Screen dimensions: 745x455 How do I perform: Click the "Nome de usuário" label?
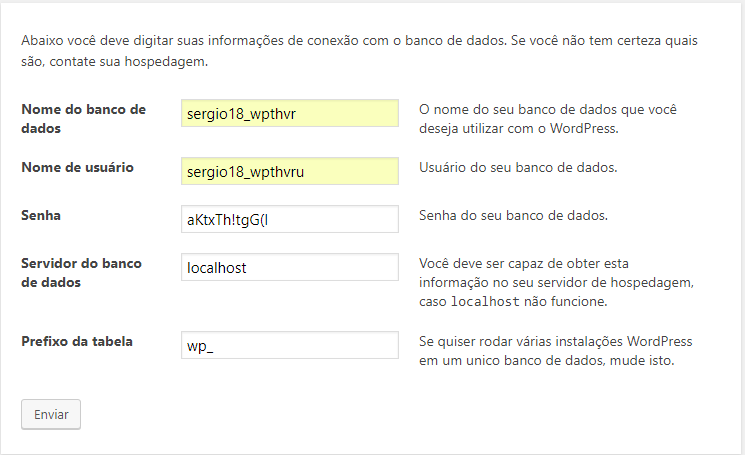click(77, 167)
